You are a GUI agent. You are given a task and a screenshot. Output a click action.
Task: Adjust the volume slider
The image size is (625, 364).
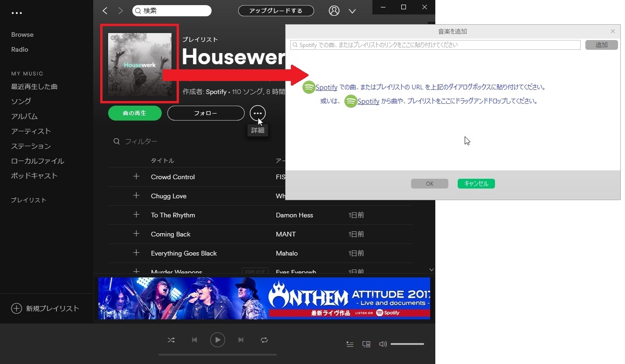coord(407,344)
